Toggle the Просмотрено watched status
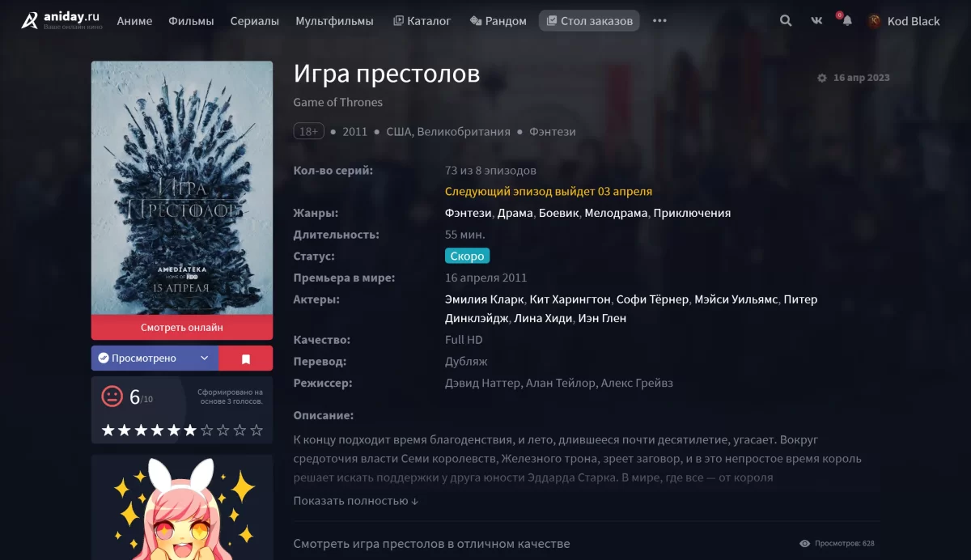 [142, 358]
